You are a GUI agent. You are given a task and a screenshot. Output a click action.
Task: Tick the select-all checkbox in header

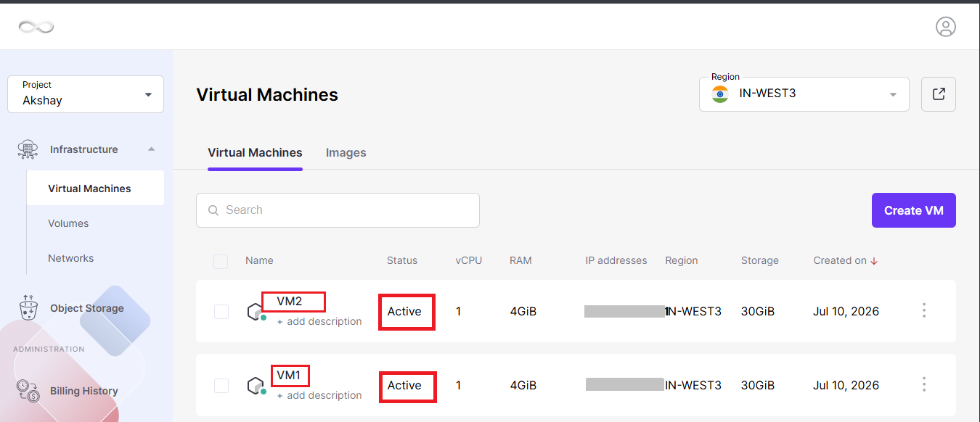click(x=221, y=262)
